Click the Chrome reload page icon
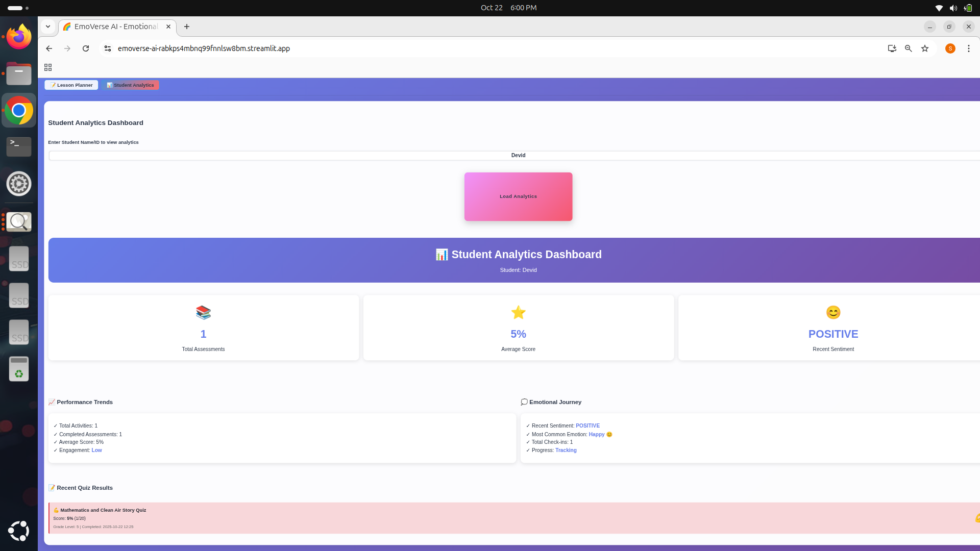980x551 pixels. click(x=86, y=48)
